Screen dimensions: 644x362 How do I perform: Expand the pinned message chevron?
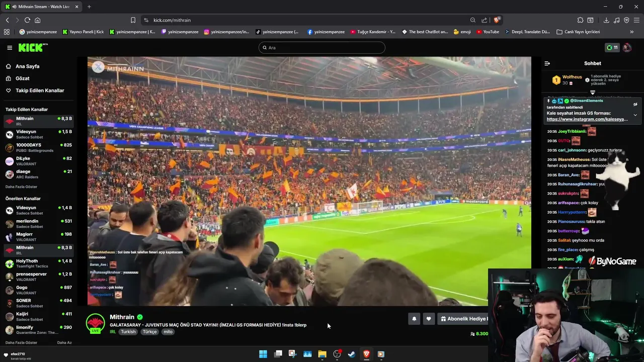point(635,115)
